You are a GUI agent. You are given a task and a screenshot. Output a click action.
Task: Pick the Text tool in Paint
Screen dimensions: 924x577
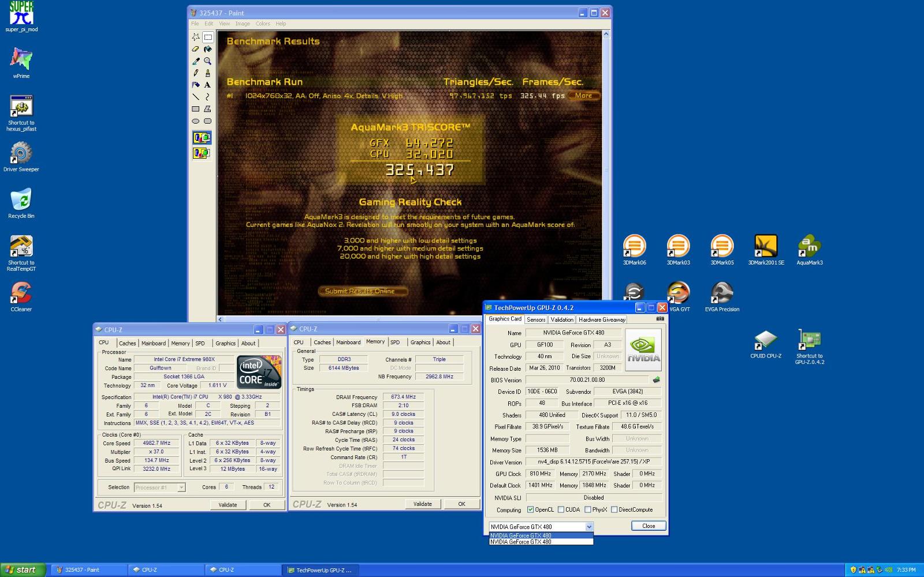click(x=208, y=85)
